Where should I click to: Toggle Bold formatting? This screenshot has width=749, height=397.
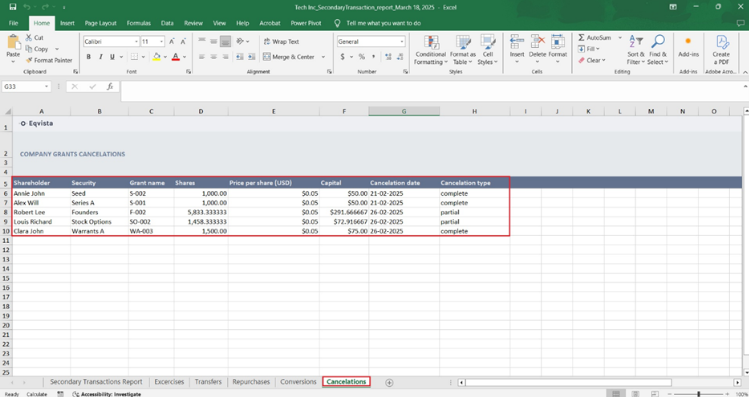point(88,57)
